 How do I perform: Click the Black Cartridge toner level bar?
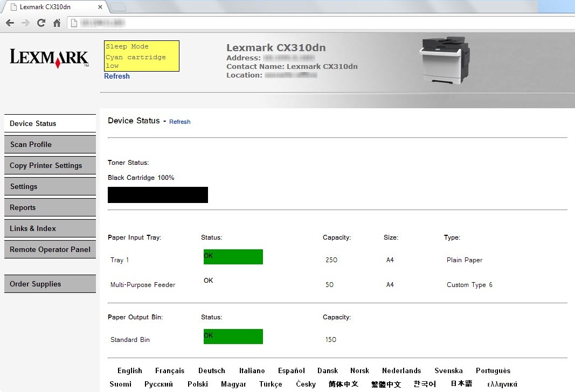[157, 194]
